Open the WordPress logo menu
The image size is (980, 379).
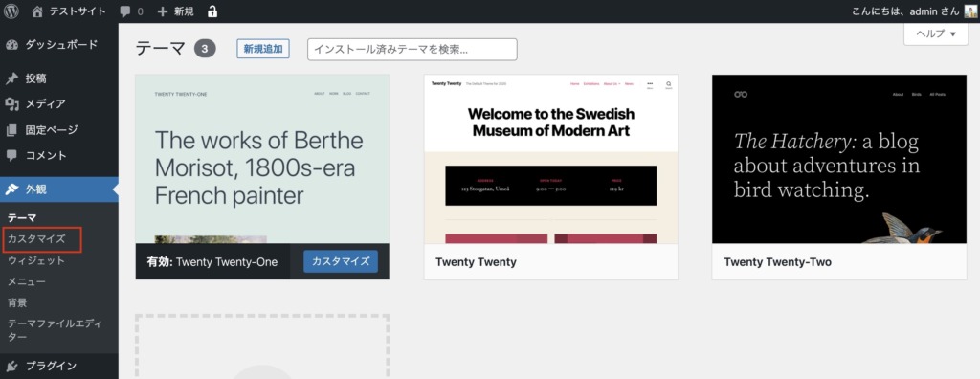11,11
